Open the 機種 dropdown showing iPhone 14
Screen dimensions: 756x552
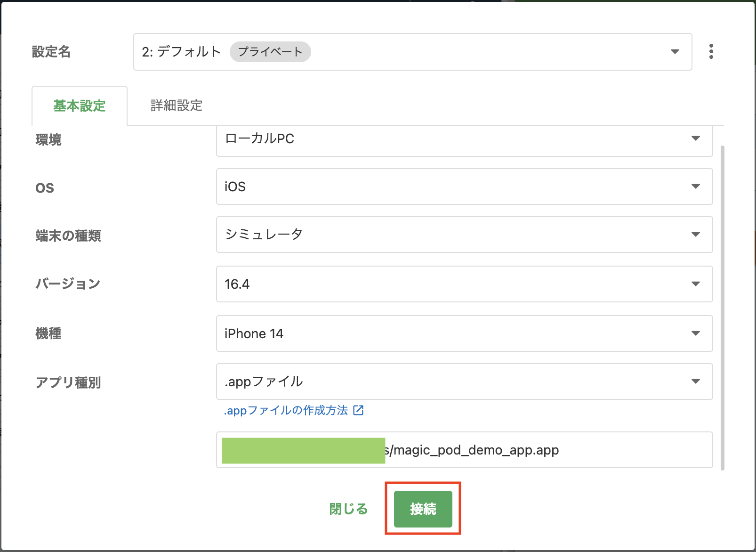tap(464, 333)
